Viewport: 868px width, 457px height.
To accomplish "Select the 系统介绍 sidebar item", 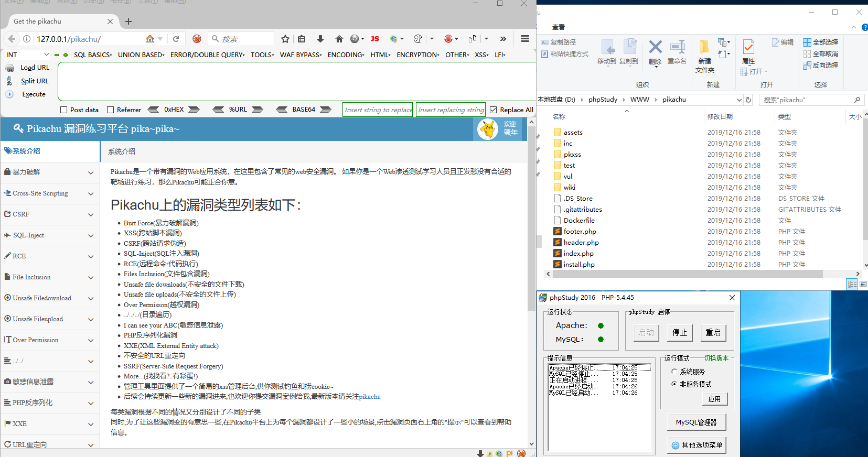I will (50, 151).
